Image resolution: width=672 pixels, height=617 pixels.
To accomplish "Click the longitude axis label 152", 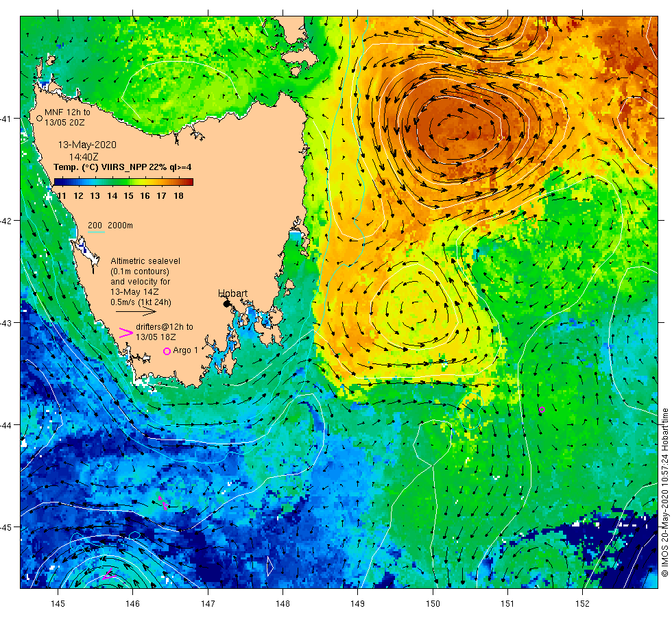I will point(582,604).
